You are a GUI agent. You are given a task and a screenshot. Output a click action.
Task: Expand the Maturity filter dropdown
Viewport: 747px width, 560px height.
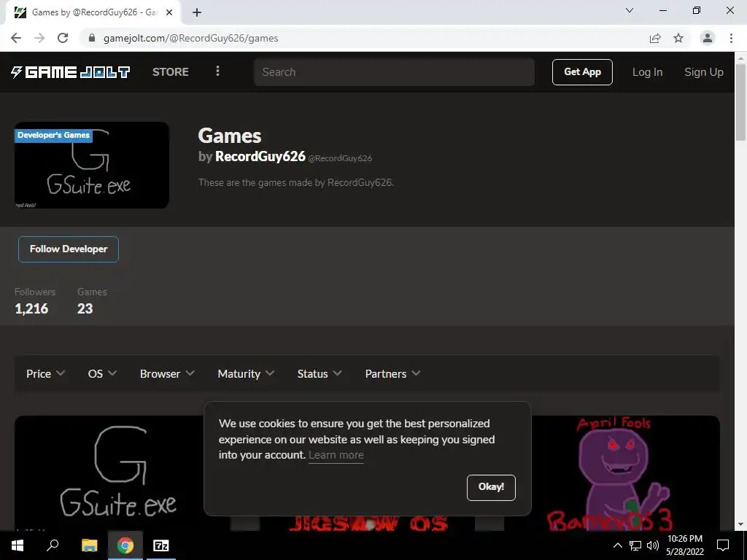(x=246, y=374)
